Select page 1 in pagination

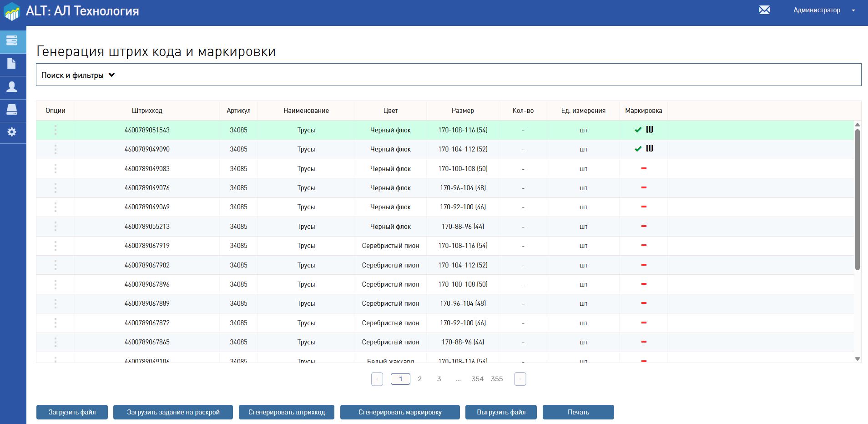pos(400,379)
